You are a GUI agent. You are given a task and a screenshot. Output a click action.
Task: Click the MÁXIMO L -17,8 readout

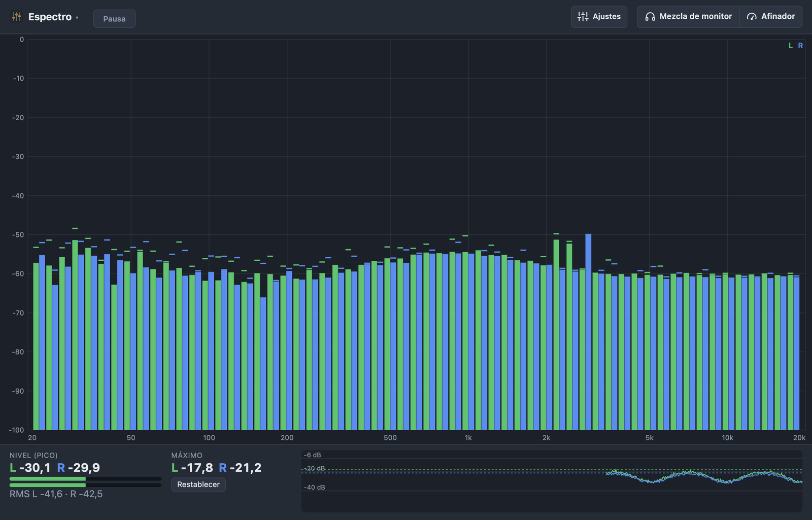pyautogui.click(x=192, y=468)
